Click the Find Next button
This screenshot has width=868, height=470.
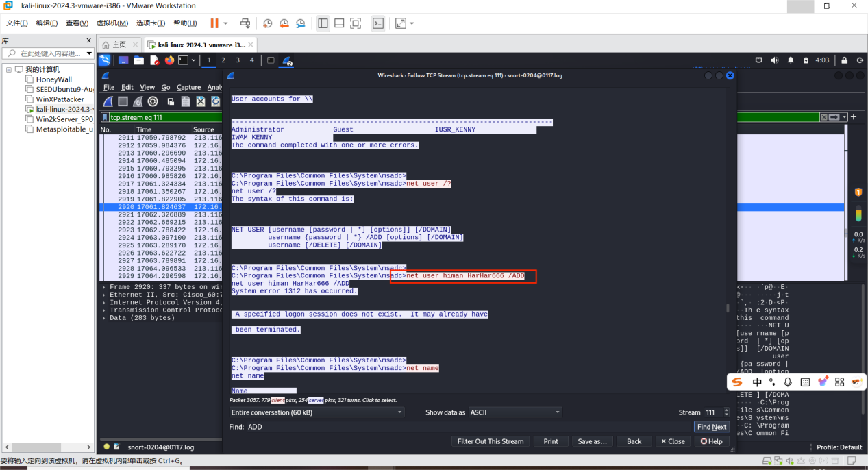(x=712, y=427)
